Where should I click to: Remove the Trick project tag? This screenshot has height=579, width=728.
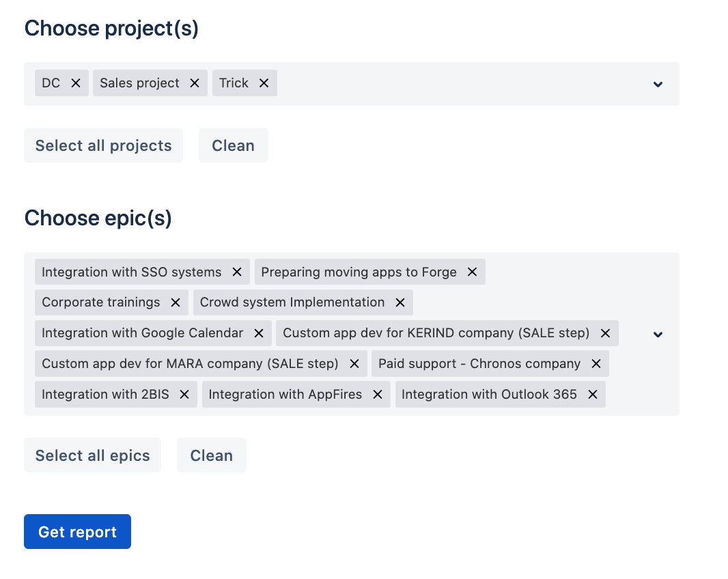pyautogui.click(x=264, y=83)
